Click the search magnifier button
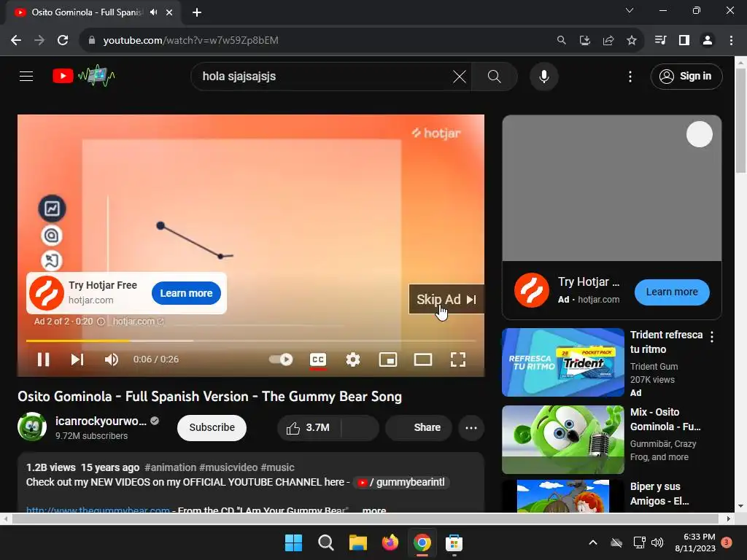 [494, 76]
